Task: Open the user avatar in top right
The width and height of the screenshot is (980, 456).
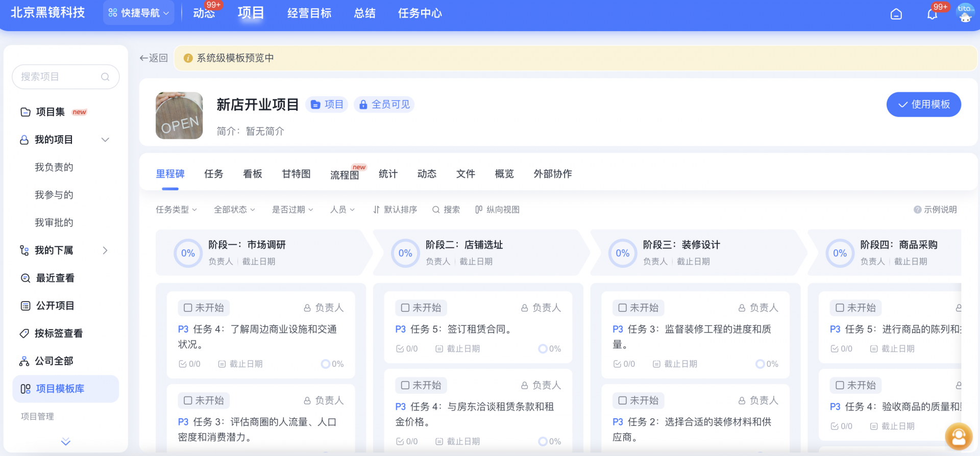Action: (x=964, y=13)
